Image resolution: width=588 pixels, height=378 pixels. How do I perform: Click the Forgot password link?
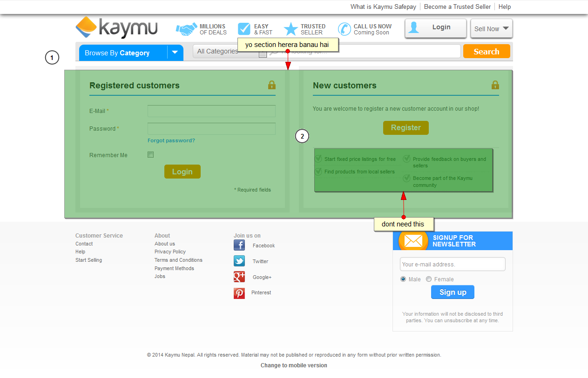click(x=171, y=140)
